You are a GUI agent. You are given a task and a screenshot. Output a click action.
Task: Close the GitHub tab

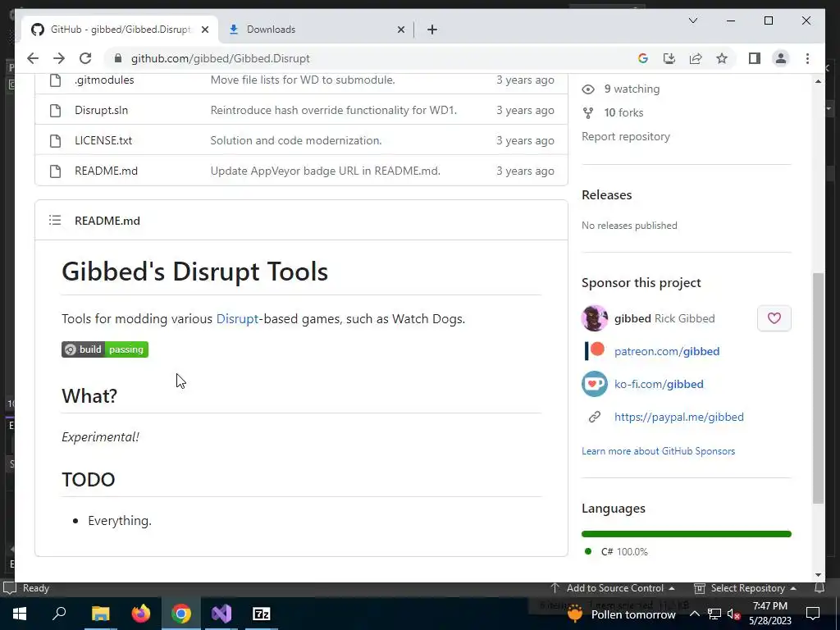204,30
